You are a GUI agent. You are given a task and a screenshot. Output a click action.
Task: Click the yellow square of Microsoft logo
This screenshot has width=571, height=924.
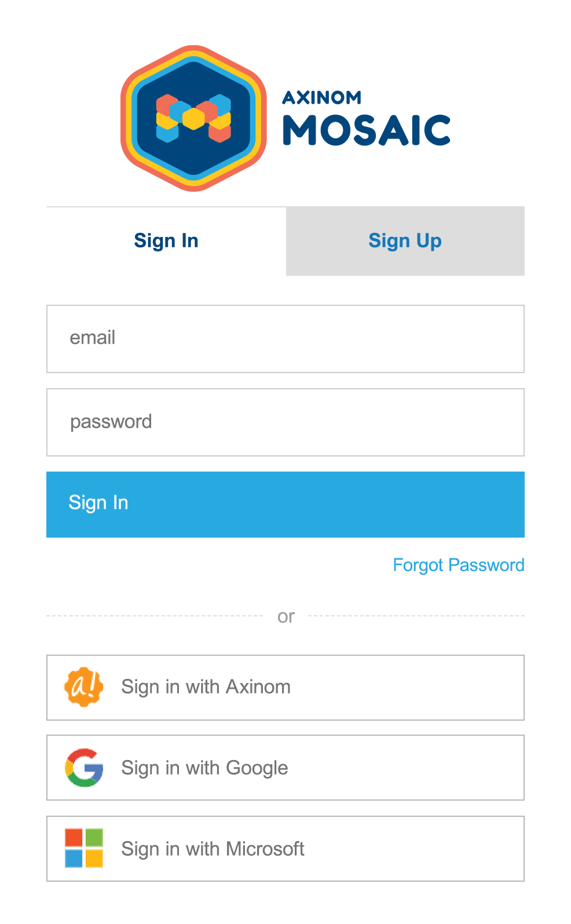pos(94,858)
